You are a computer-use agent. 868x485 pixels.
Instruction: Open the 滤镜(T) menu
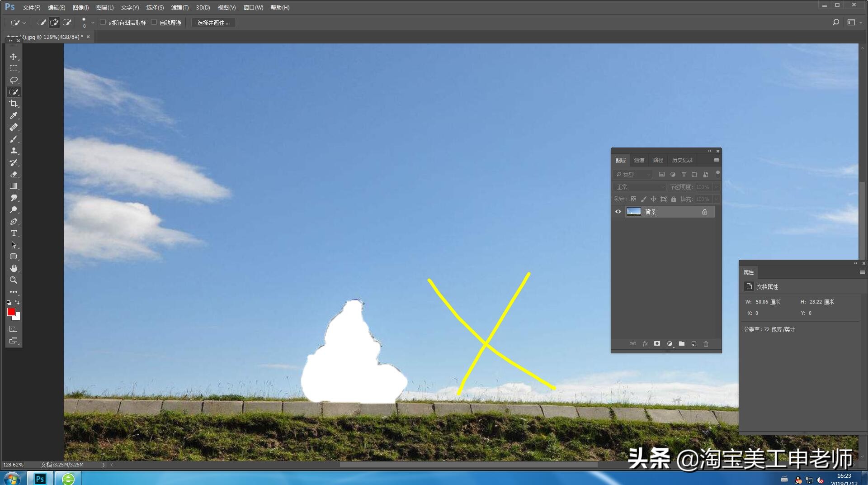pos(179,8)
